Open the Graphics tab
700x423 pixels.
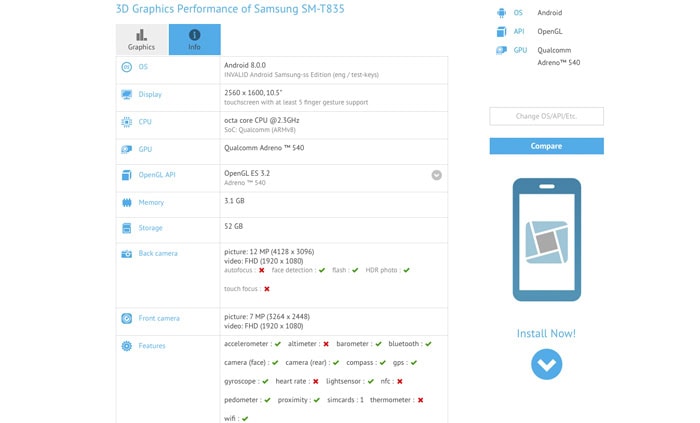[142, 39]
